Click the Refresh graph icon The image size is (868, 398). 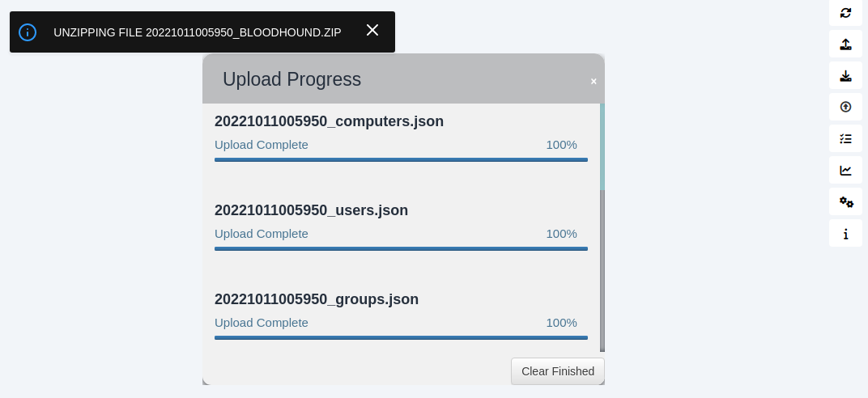[845, 13]
